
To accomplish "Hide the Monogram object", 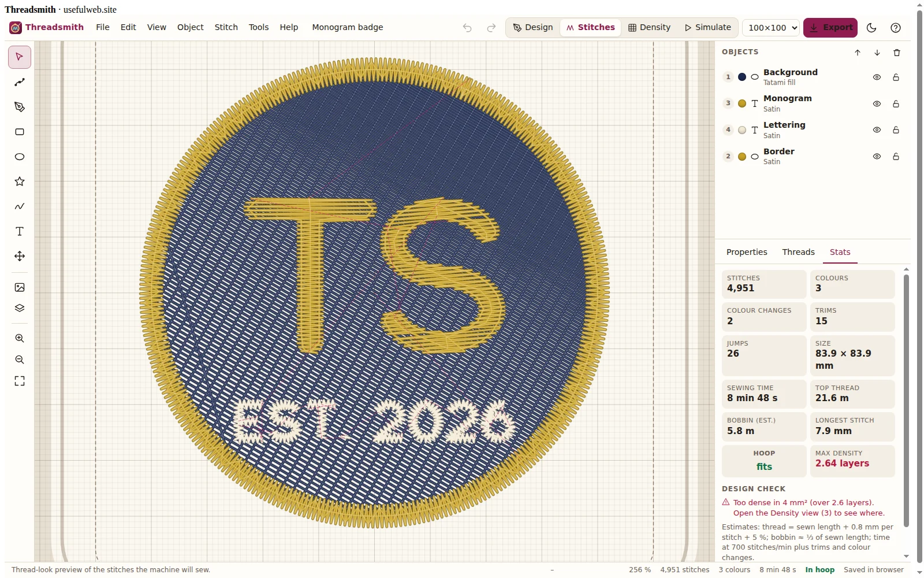I will tap(877, 104).
